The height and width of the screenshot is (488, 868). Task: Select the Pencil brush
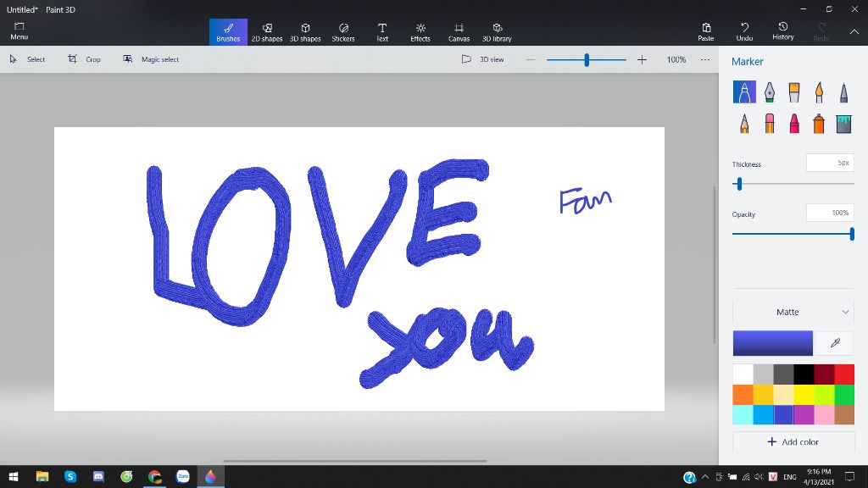click(x=744, y=124)
